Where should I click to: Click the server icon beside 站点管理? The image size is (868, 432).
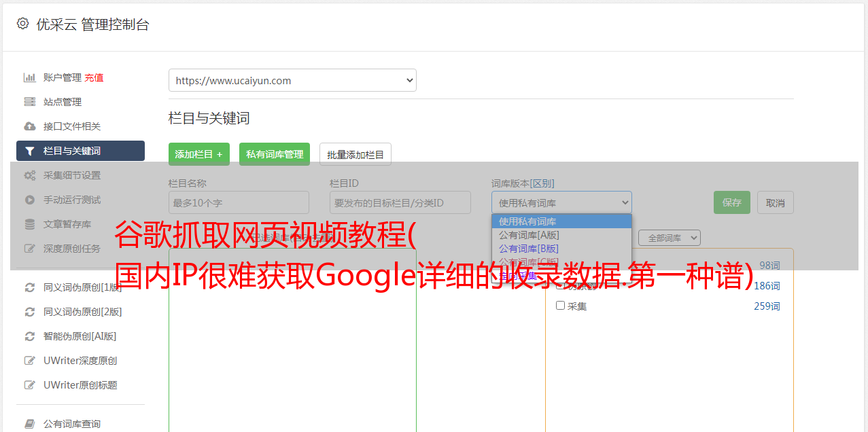tap(29, 102)
